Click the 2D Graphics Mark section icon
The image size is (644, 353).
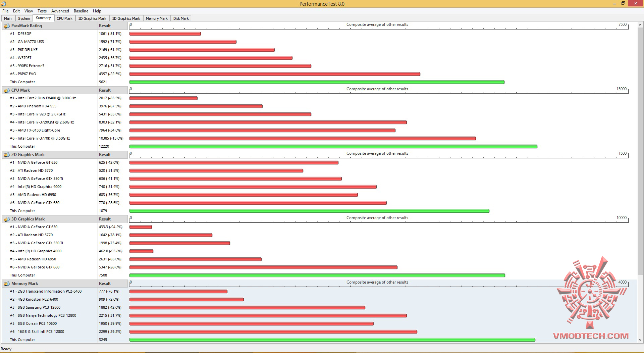pyautogui.click(x=6, y=155)
